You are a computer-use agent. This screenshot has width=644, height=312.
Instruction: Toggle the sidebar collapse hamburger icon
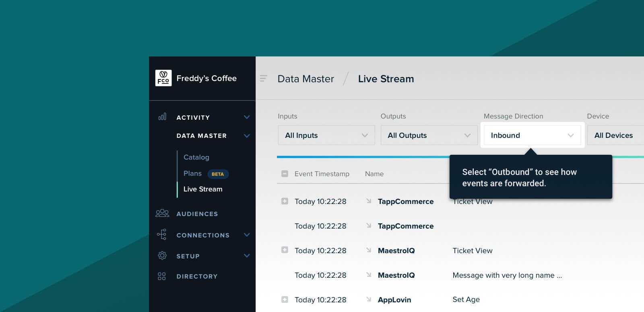click(264, 79)
